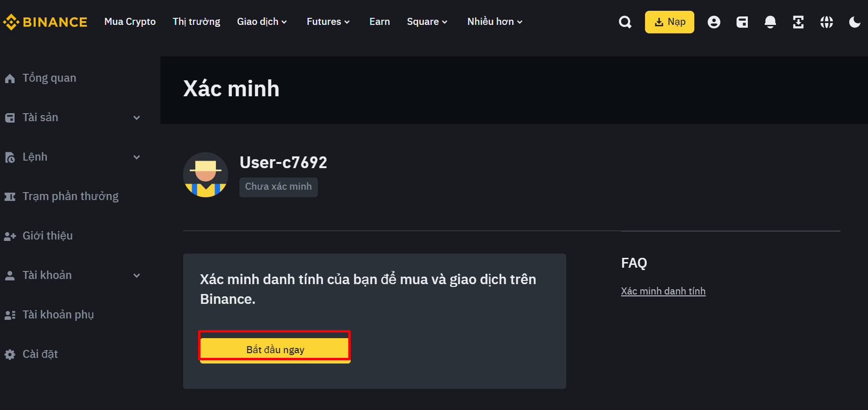Open Cài đặt settings in sidebar

pyautogui.click(x=40, y=354)
